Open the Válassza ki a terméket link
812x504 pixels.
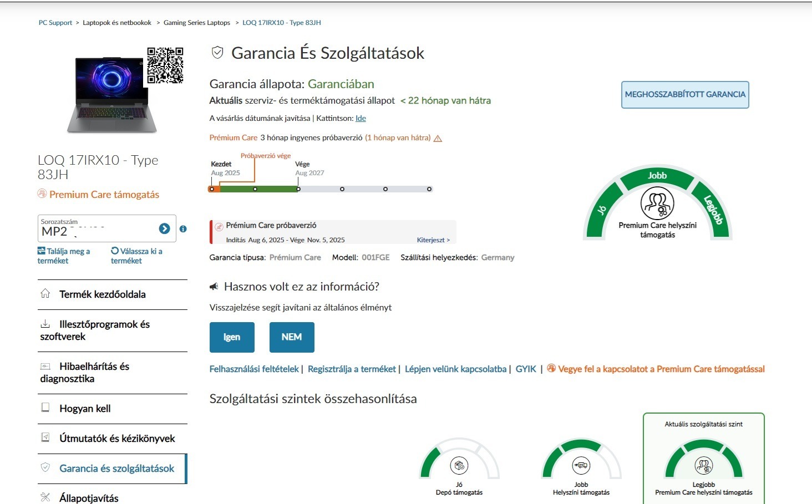coord(137,256)
